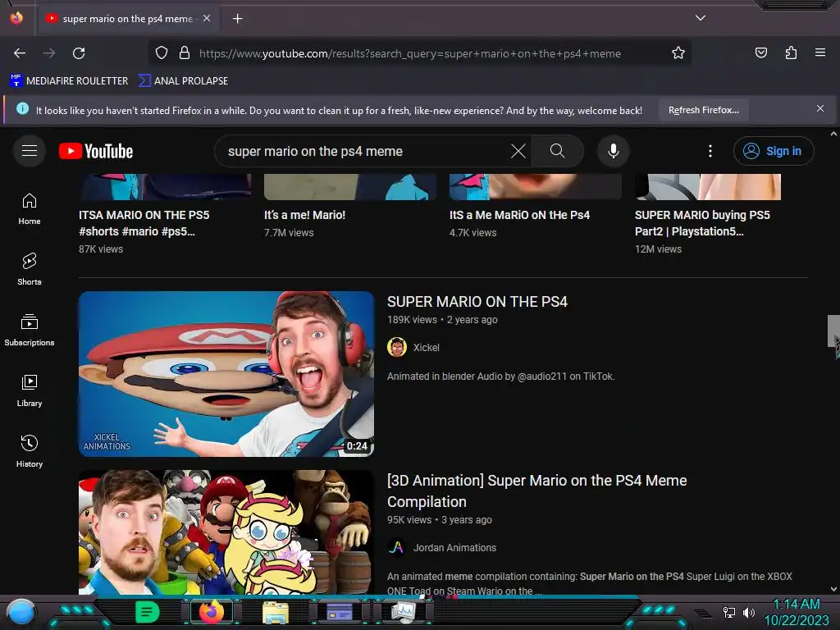Open the Save to Pocket icon
The height and width of the screenshot is (630, 840).
pos(760,52)
